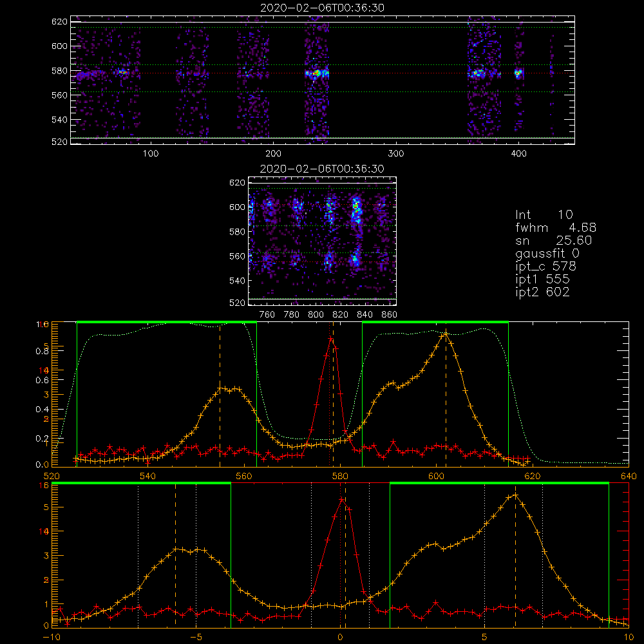The image size is (644, 644).
Task: Click x-axis label 760 of square image
Action: [267, 315]
